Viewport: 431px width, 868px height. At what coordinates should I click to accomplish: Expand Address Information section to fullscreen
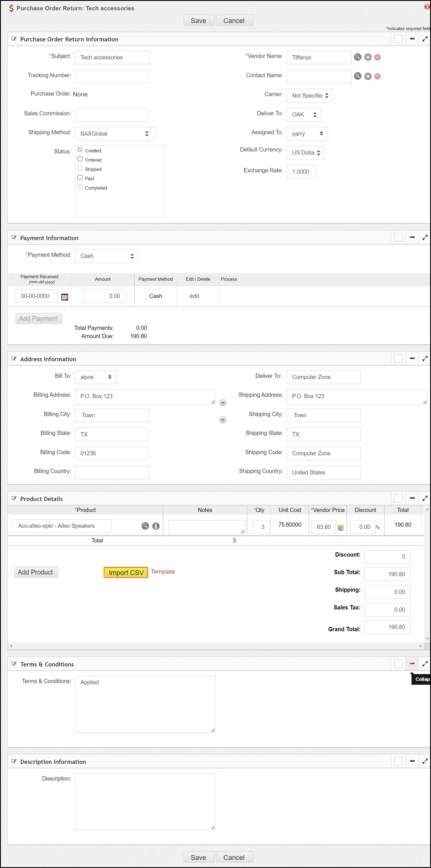point(425,359)
